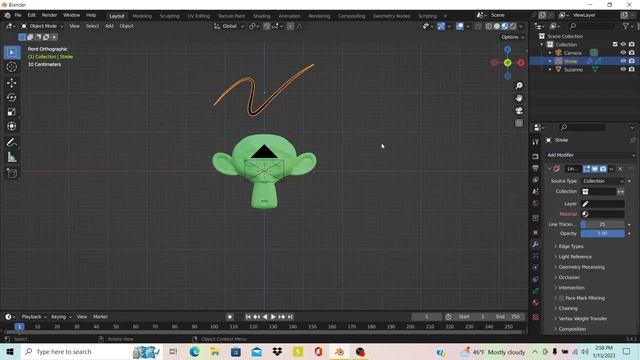Image resolution: width=640 pixels, height=360 pixels.
Task: Activate the Transform tool
Action: click(x=12, y=126)
